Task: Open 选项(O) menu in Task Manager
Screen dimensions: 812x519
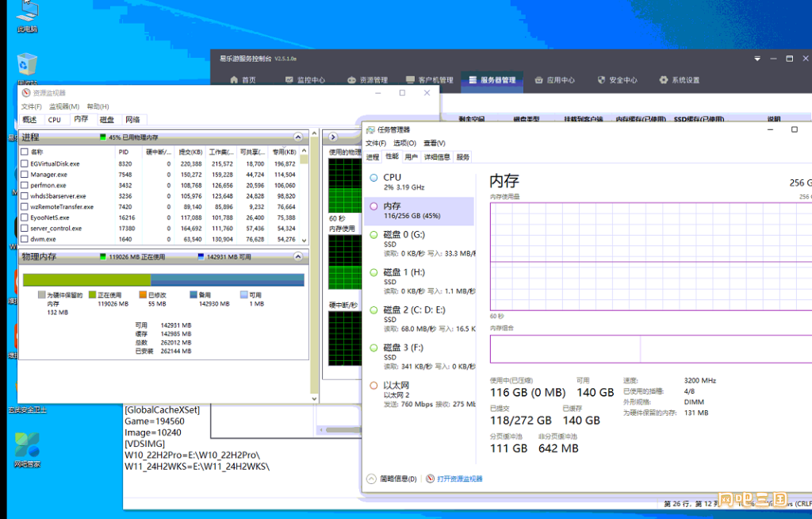Action: (x=404, y=143)
